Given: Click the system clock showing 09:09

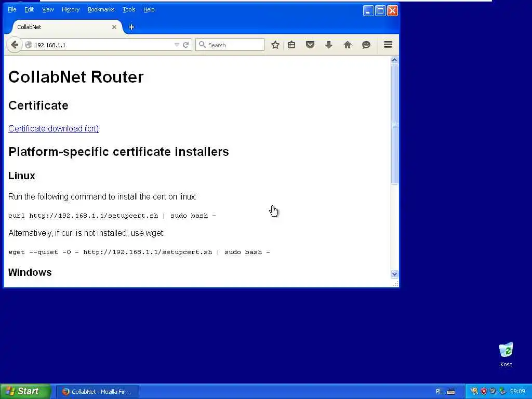Looking at the screenshot, I should point(517,392).
